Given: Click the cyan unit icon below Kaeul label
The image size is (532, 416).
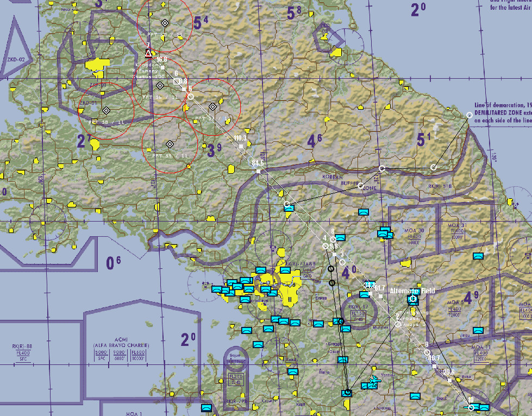Looking at the screenshot, I should pos(293,372).
